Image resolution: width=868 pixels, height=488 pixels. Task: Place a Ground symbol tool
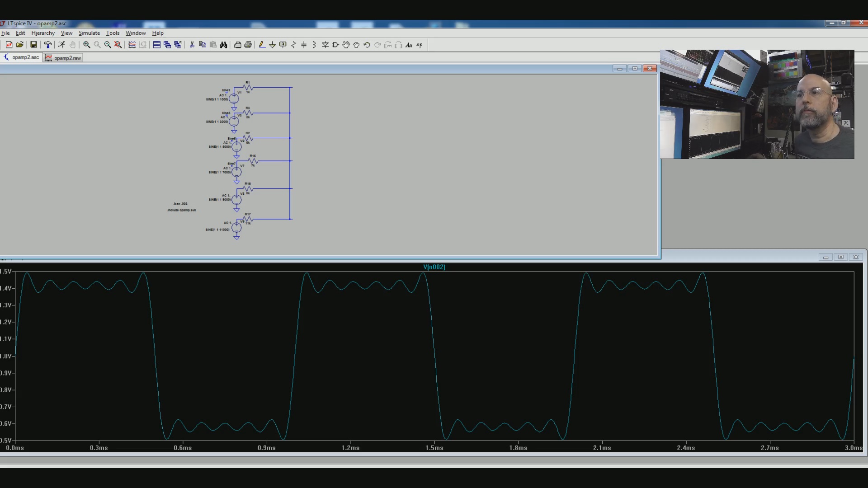point(272,45)
